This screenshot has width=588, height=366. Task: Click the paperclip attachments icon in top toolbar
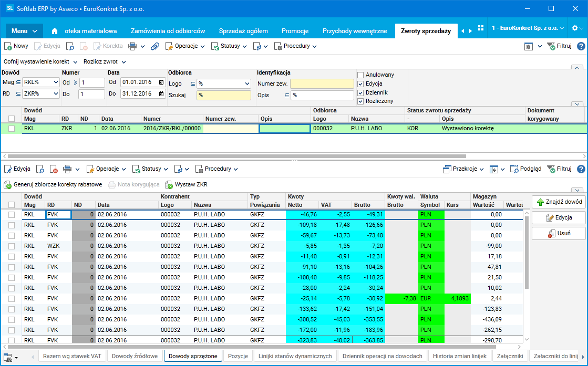pos(154,46)
